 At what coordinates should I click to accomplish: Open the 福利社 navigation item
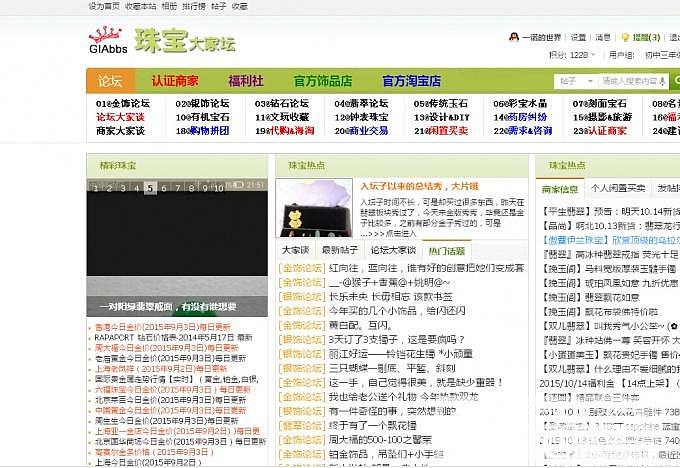(246, 81)
